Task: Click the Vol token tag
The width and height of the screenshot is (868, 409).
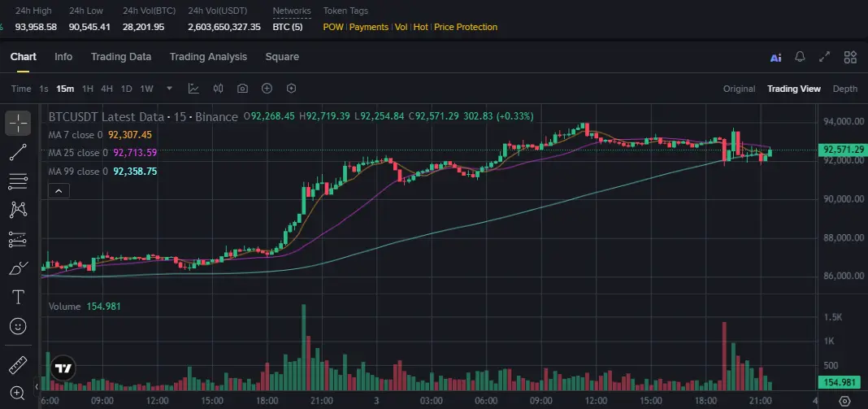Action: point(401,27)
